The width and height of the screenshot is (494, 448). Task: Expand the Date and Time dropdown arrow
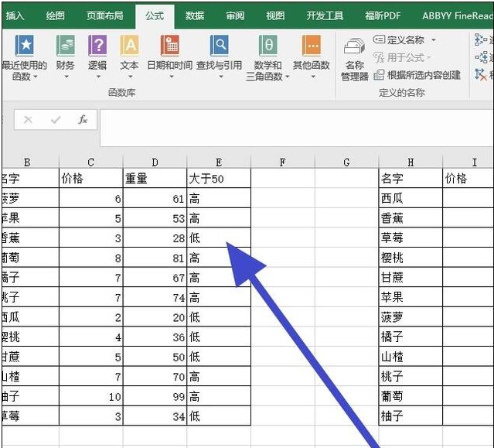click(172, 77)
